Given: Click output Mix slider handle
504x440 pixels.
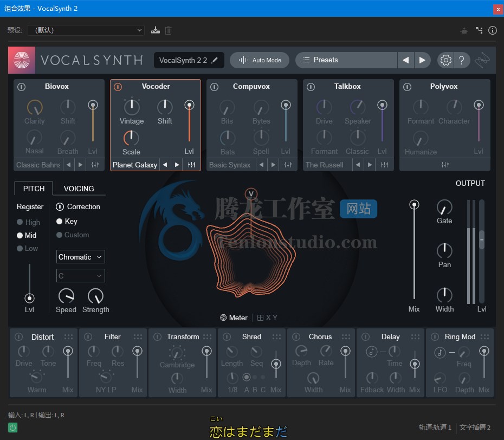Looking at the screenshot, I should (x=414, y=205).
